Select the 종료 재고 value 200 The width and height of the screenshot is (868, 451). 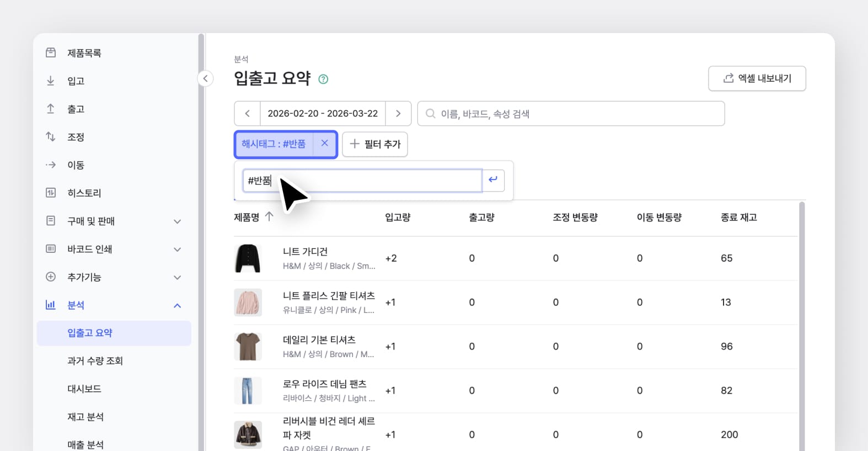click(x=729, y=435)
